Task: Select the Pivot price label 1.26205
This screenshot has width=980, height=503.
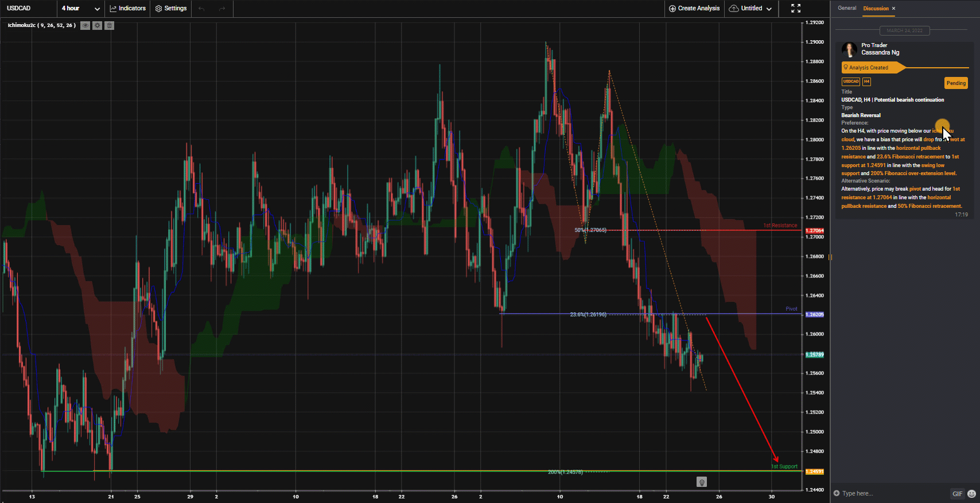Action: [x=815, y=315]
